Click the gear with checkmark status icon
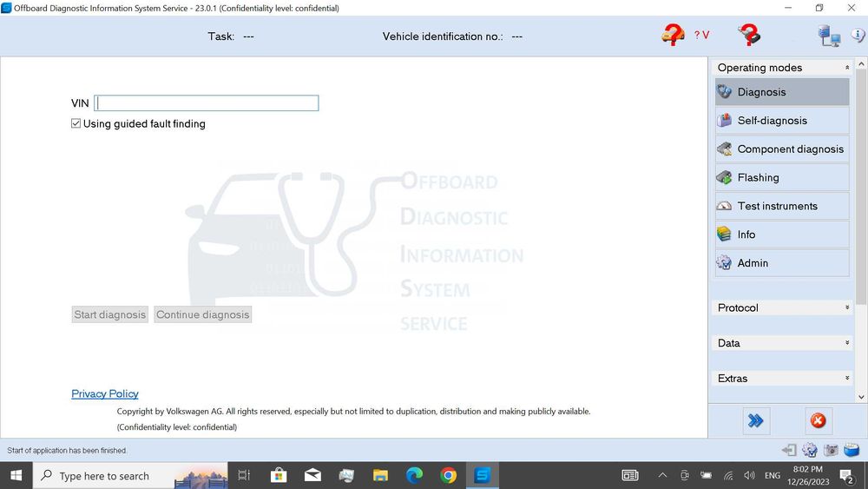This screenshot has width=868, height=489. tap(810, 450)
